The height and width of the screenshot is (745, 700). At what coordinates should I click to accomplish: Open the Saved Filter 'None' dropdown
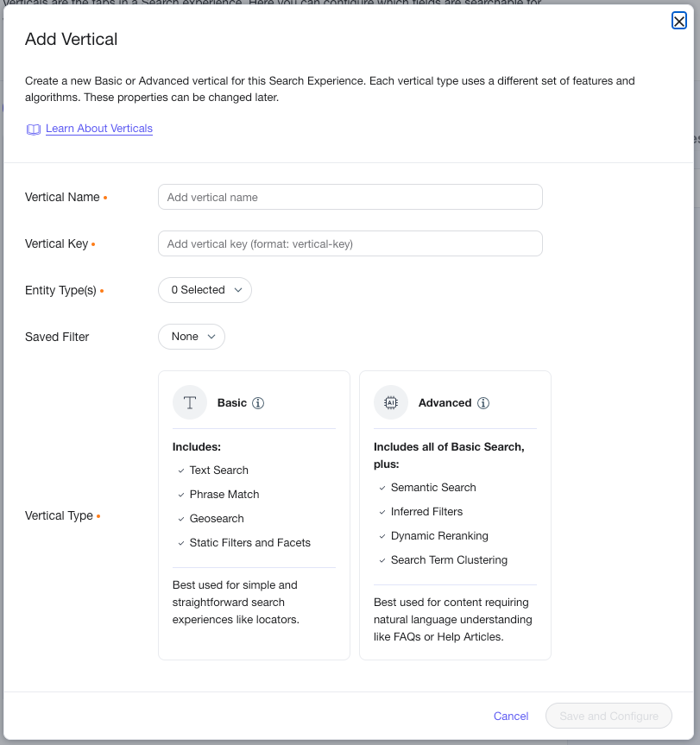point(192,337)
